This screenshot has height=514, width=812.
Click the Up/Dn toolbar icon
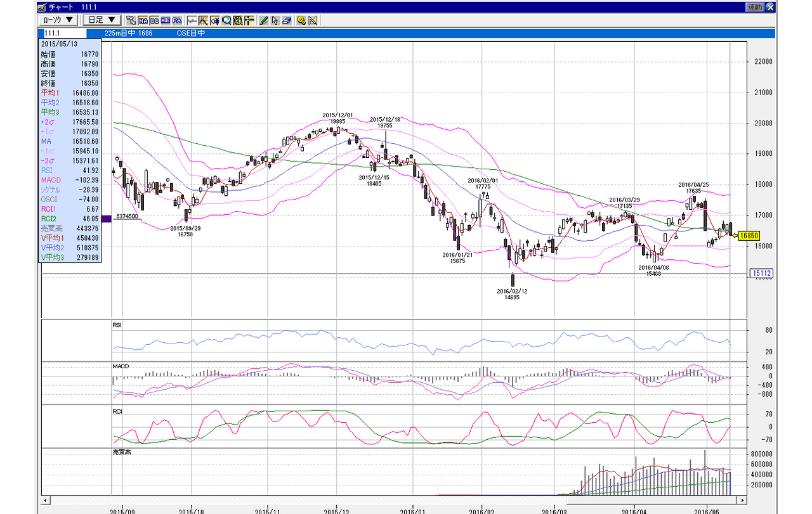131,20
